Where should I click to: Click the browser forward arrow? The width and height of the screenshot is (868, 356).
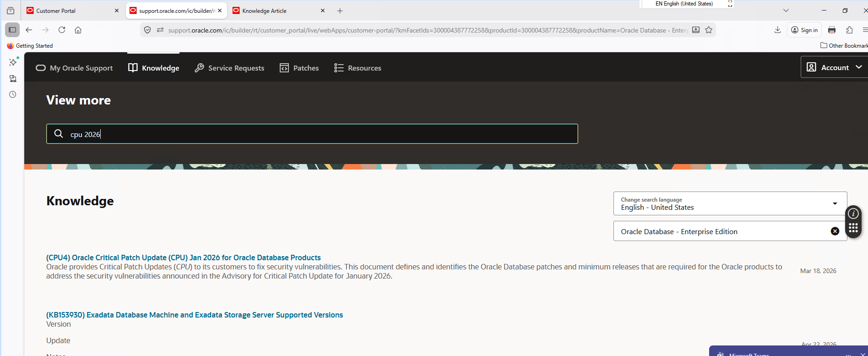(x=45, y=30)
